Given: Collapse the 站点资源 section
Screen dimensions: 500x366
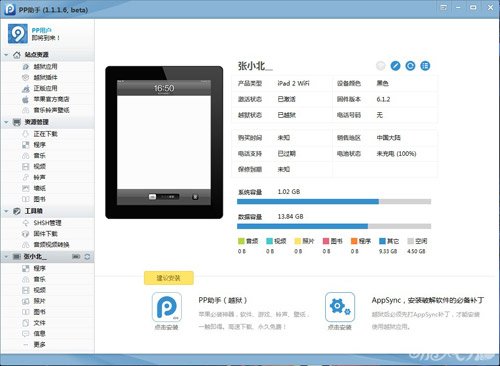Looking at the screenshot, I should tap(6, 55).
